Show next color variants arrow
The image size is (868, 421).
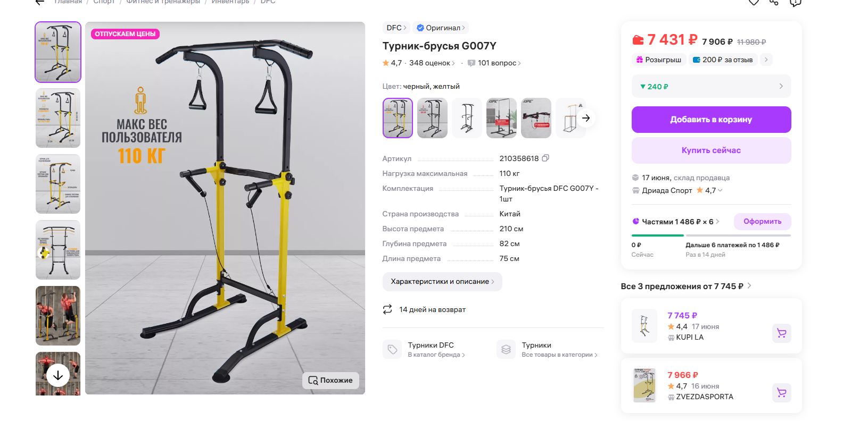click(x=586, y=118)
